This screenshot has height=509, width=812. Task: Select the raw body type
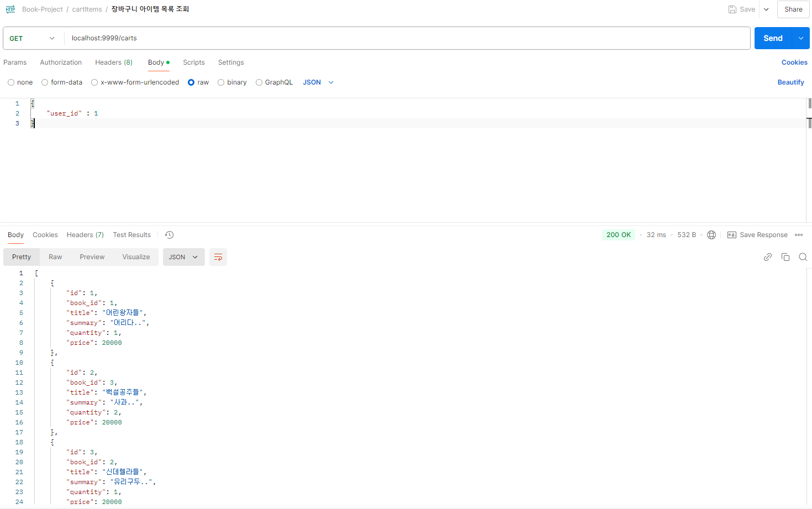tap(198, 82)
